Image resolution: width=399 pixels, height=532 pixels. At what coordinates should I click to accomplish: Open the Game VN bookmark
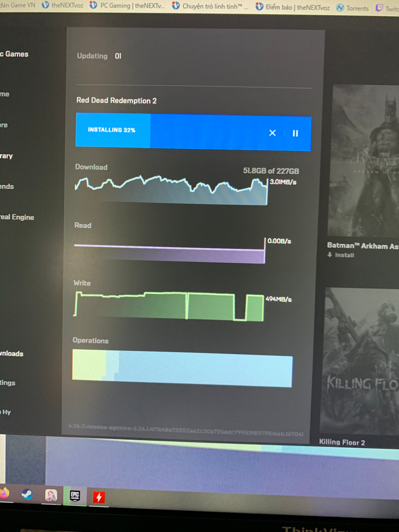coord(18,5)
